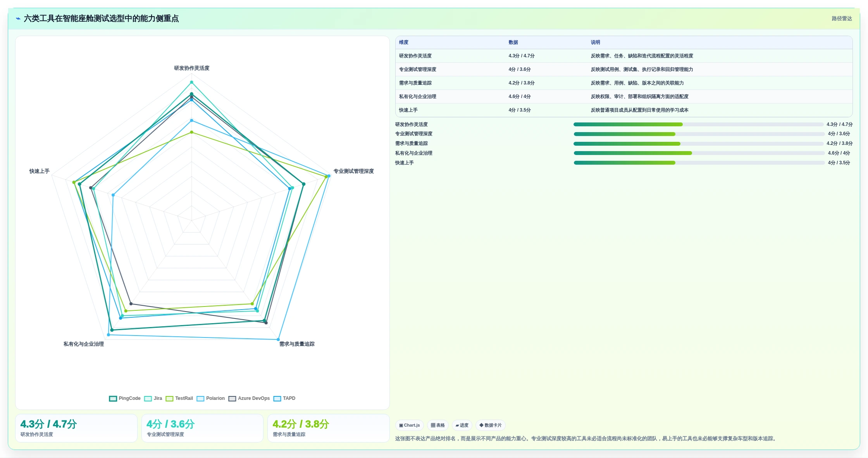Click the Jira data point at radar top
This screenshot has height=458, width=868.
191,82
